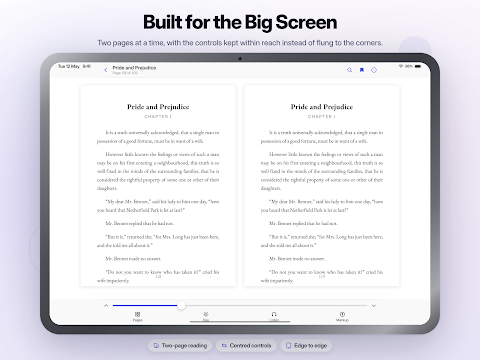Tap the Wi-Fi status icon
480x360 pixels.
tap(401, 66)
